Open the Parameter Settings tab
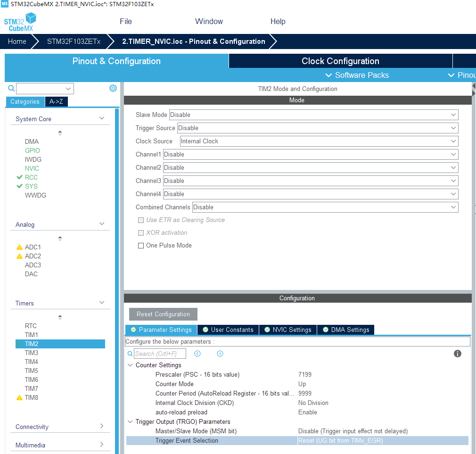 pyautogui.click(x=161, y=330)
